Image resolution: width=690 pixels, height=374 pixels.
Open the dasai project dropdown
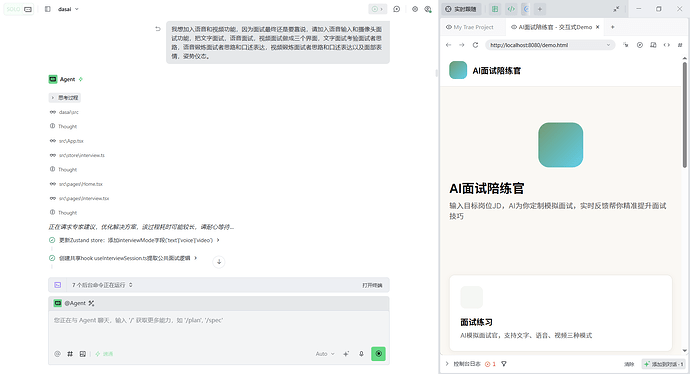[68, 9]
